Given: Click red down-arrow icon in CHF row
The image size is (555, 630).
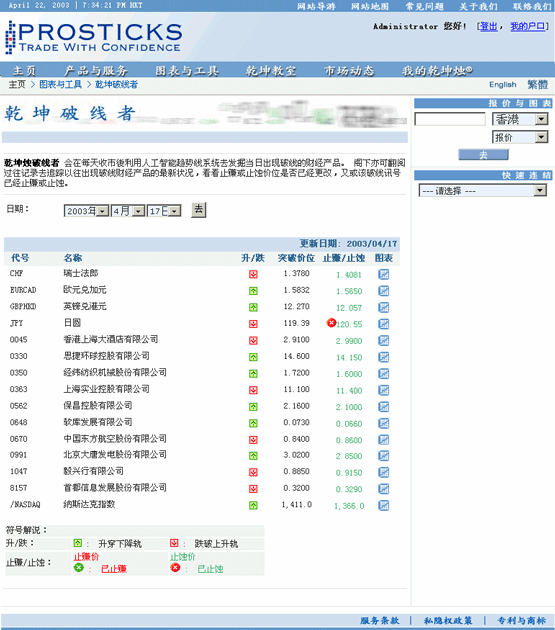Looking at the screenshot, I should [253, 274].
